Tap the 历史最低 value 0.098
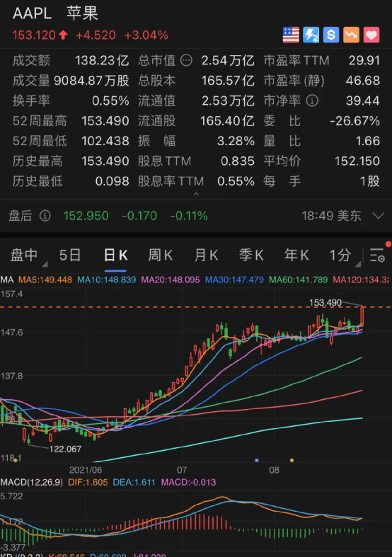The height and width of the screenshot is (557, 392). click(x=113, y=181)
